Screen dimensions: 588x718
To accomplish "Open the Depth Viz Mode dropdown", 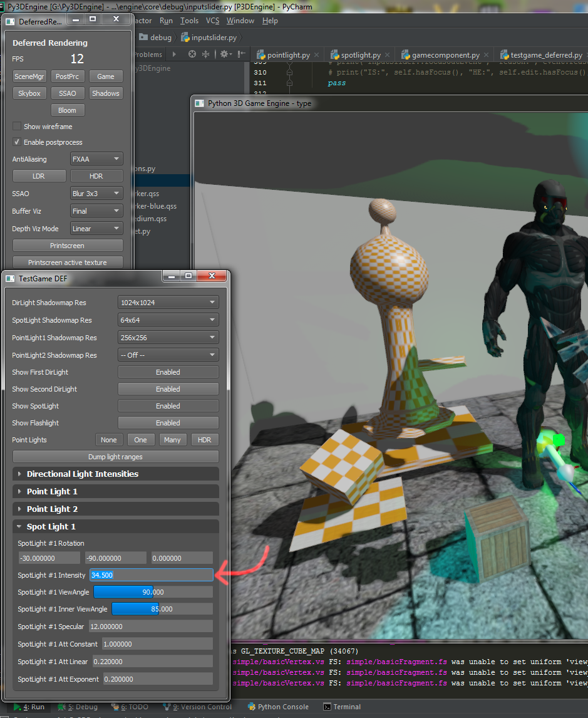I will click(96, 229).
